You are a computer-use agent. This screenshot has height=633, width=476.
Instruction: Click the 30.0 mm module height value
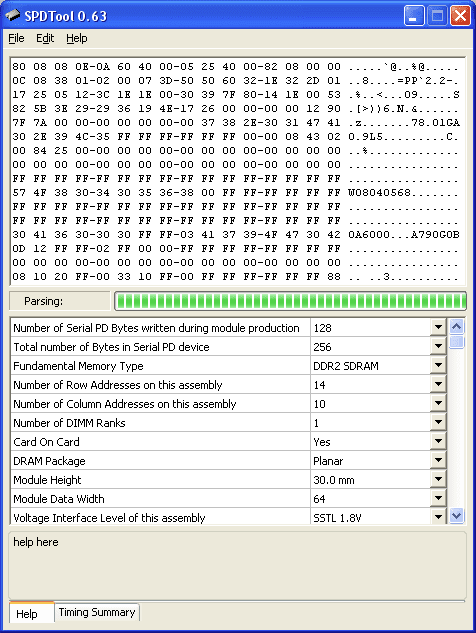pyautogui.click(x=334, y=480)
